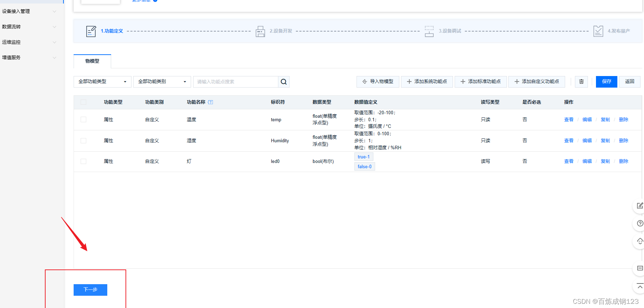This screenshot has width=644, height=308.
Task: Click the trash delete icon in toolbar
Action: tap(581, 82)
